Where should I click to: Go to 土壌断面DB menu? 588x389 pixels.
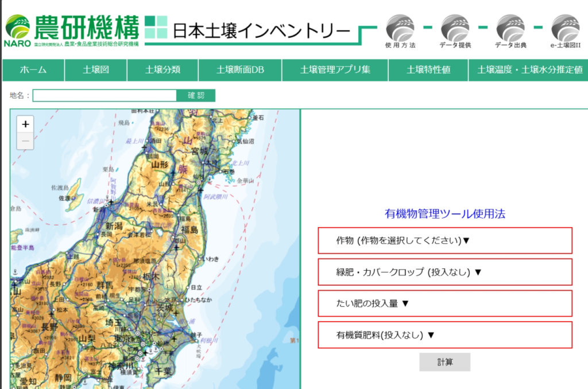pos(240,70)
